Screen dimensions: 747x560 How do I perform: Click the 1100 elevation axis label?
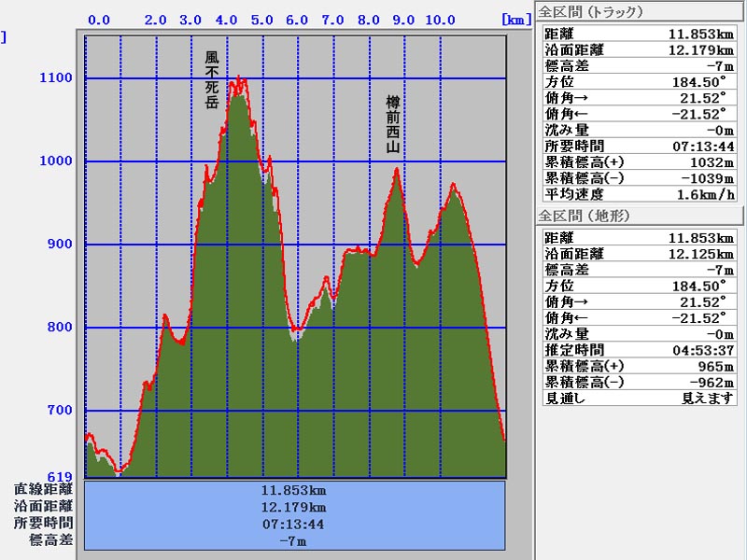click(x=56, y=78)
